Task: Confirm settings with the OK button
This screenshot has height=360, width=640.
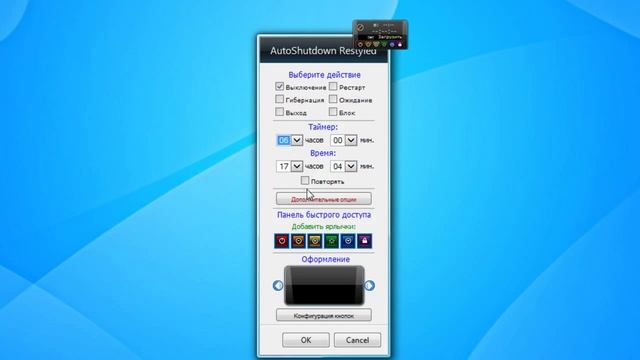Action: [x=306, y=340]
